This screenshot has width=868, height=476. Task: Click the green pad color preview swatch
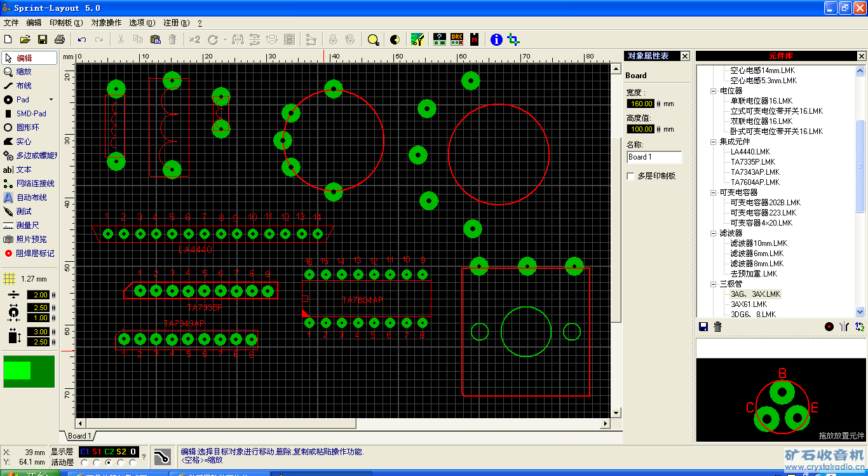pos(29,371)
